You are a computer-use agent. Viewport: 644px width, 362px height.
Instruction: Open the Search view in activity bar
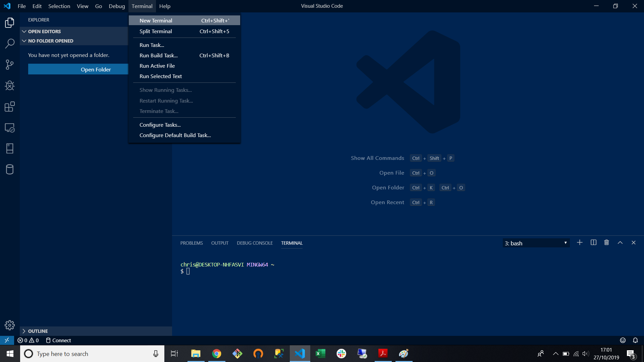[10, 43]
